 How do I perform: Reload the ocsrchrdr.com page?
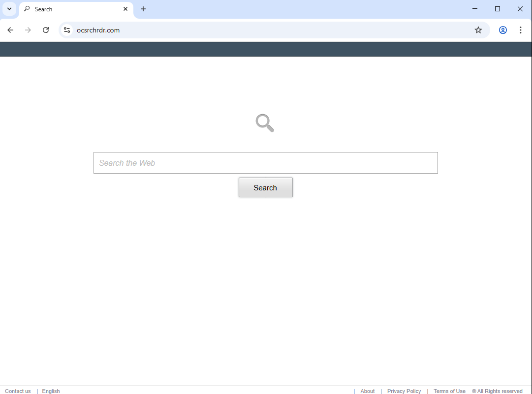point(46,30)
